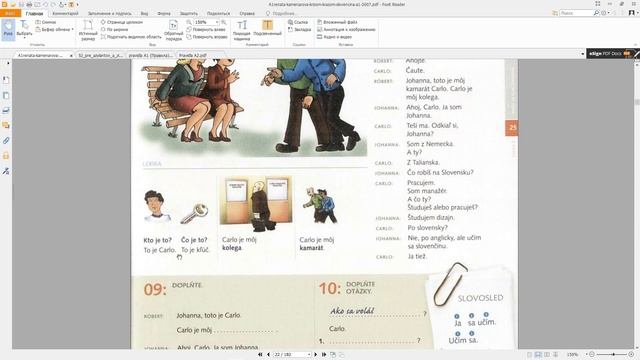Click the zoom in plus button in the status bar
This screenshot has width=640, height=360.
631,355
